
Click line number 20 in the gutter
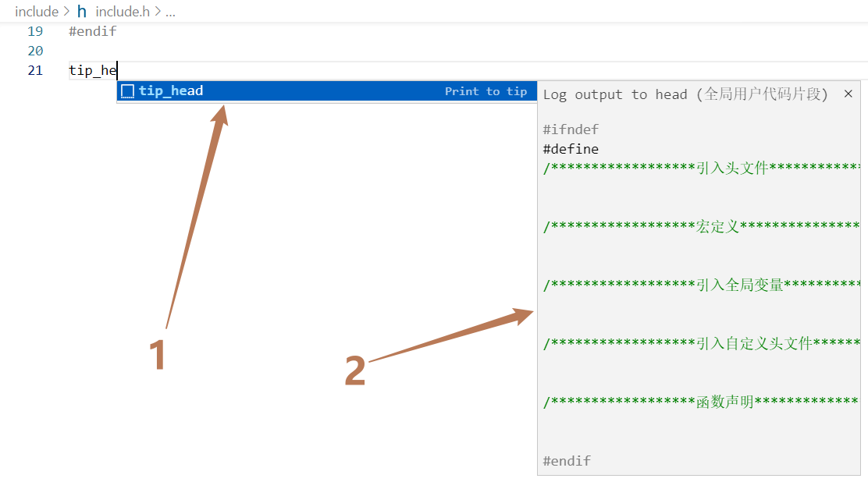tap(35, 51)
